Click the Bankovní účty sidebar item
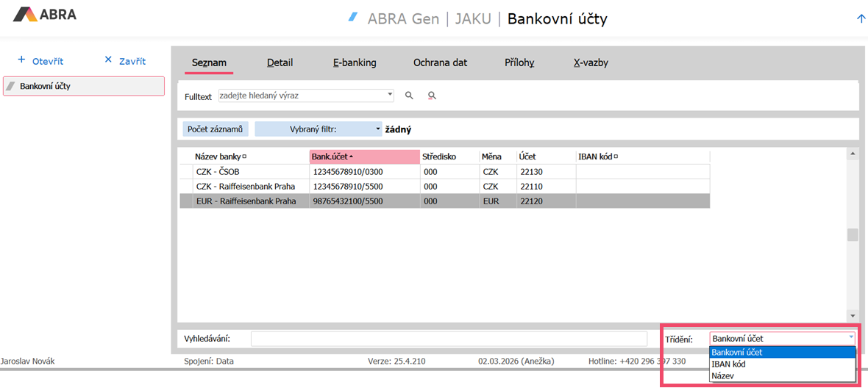868x388 pixels. [84, 86]
